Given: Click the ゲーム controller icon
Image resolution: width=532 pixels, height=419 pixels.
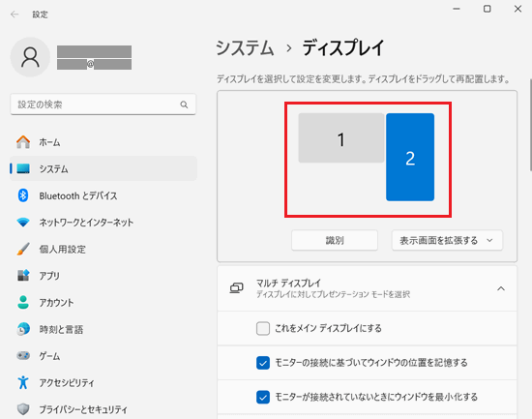Looking at the screenshot, I should tap(23, 355).
